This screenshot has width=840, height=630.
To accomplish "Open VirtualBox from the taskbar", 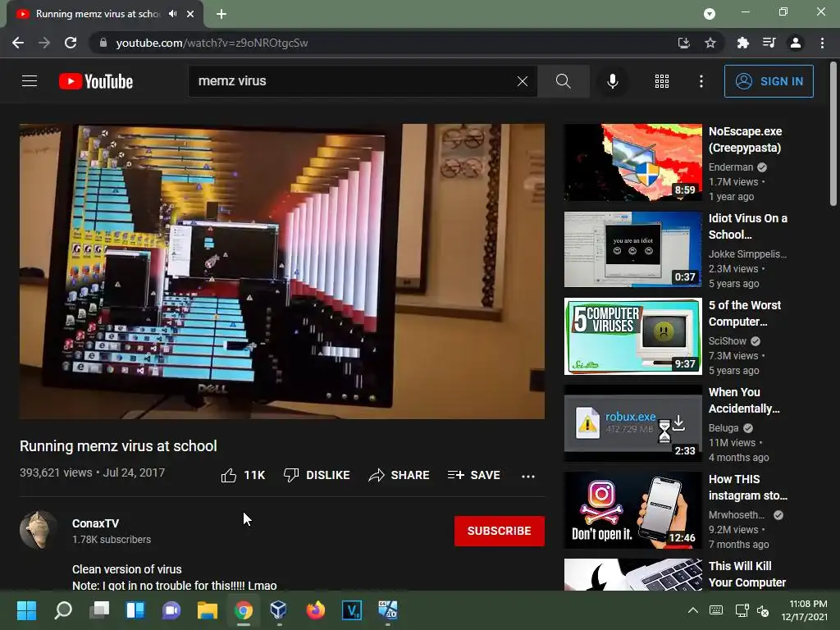I will tap(279, 610).
